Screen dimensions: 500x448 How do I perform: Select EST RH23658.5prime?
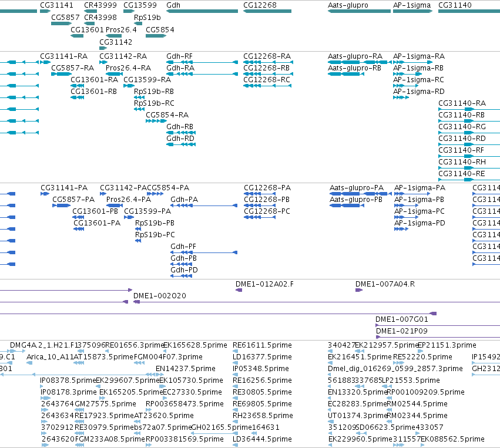click(263, 416)
